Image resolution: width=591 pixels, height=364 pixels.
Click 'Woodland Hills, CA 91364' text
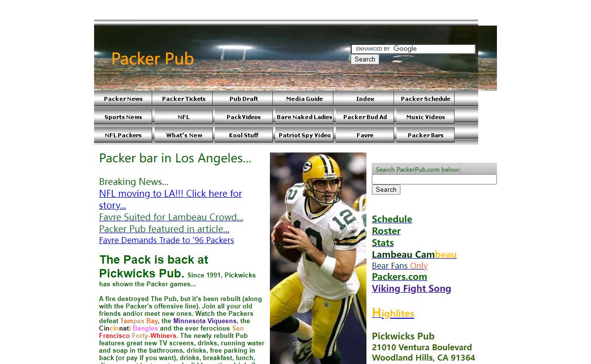pos(424,358)
